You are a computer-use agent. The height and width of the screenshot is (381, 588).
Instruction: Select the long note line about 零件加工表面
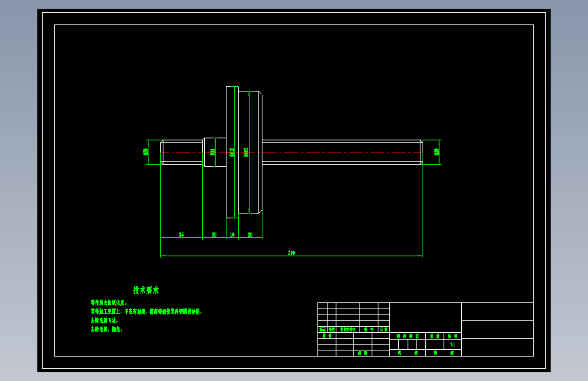146,312
